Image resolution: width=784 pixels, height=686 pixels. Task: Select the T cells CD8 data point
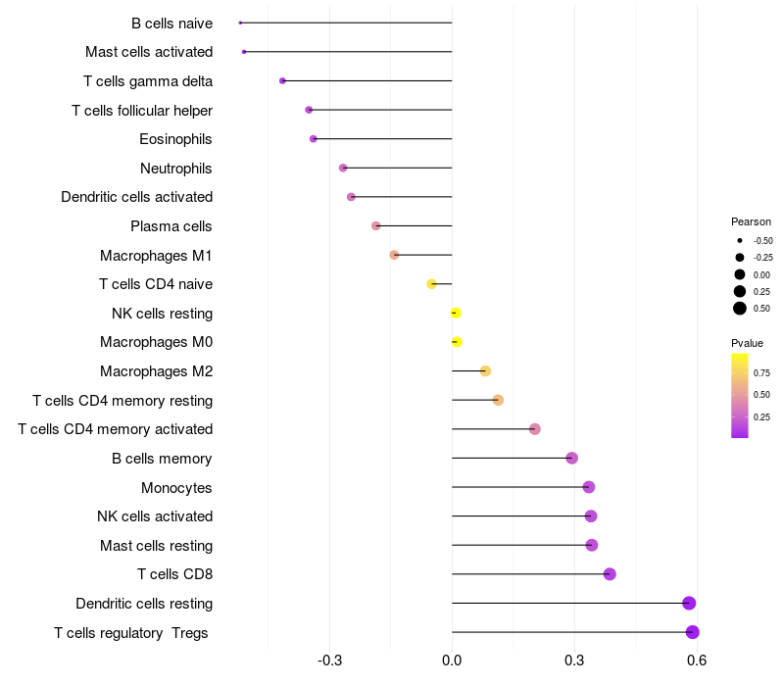click(610, 574)
